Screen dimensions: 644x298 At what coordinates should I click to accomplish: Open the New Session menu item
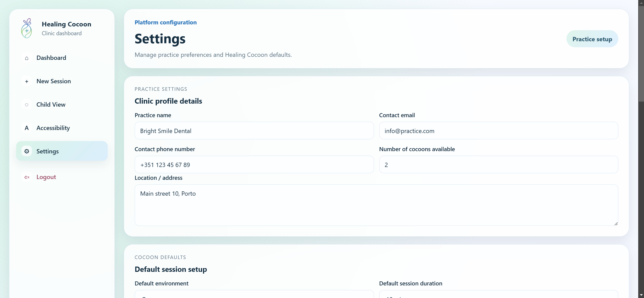coord(54,81)
